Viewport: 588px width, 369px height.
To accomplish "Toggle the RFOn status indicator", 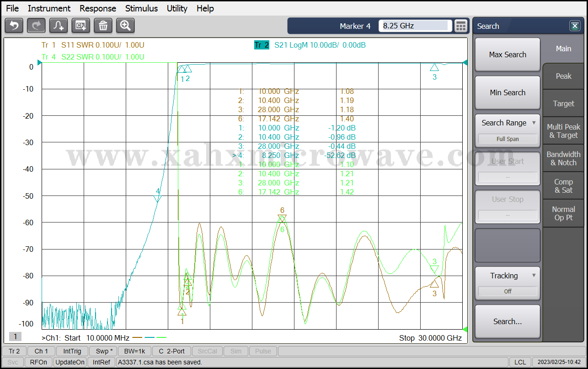I will [x=38, y=362].
